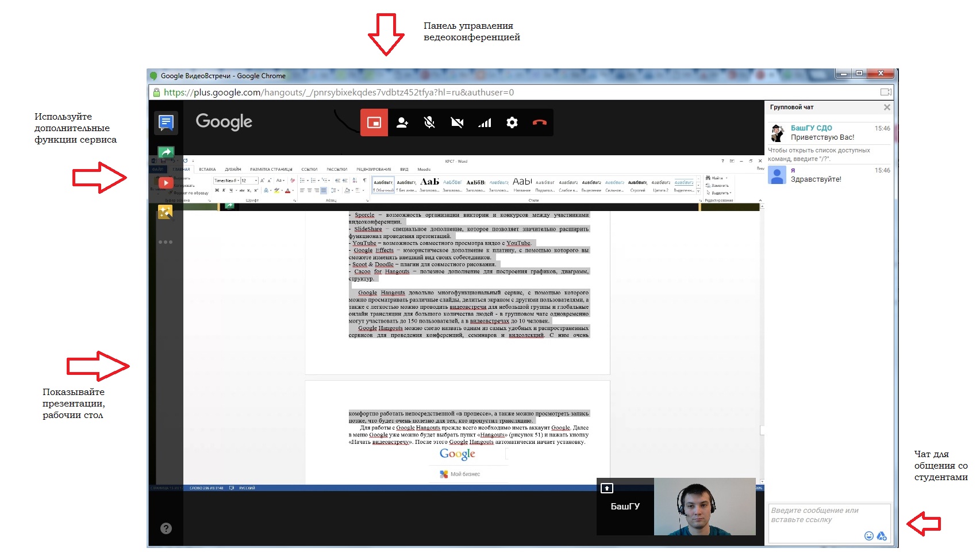Expand more apps via three dots
Viewport: 980px width, 552px height.
(x=166, y=242)
